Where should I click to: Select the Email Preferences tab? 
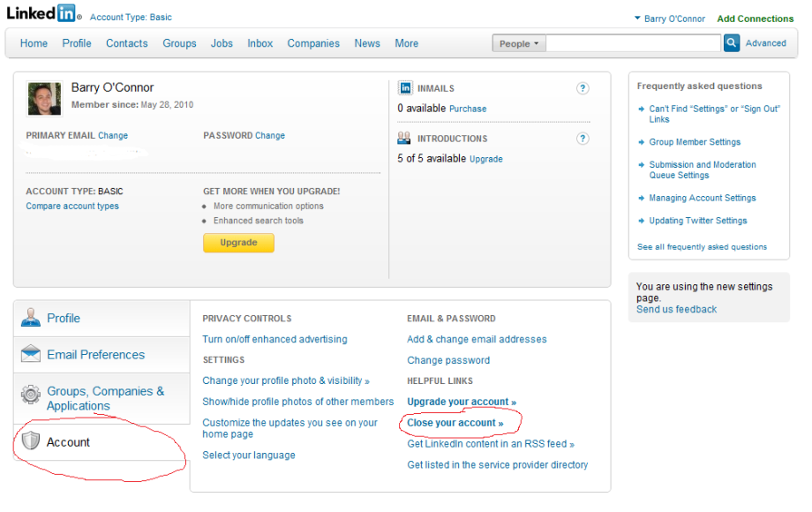click(102, 355)
